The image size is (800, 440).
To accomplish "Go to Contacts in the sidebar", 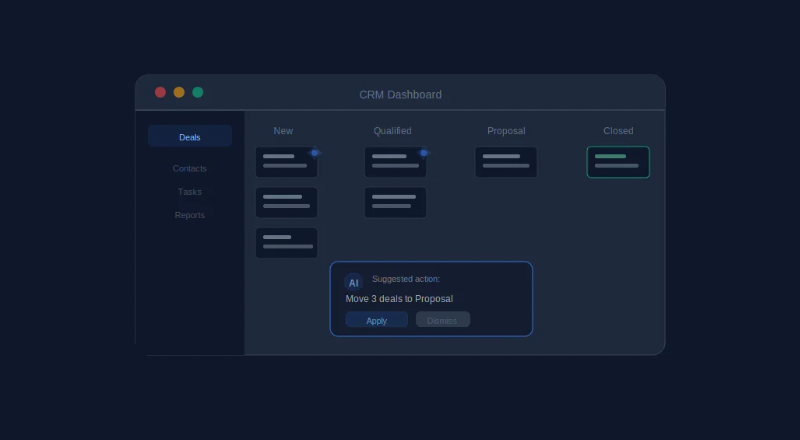I will [x=190, y=168].
